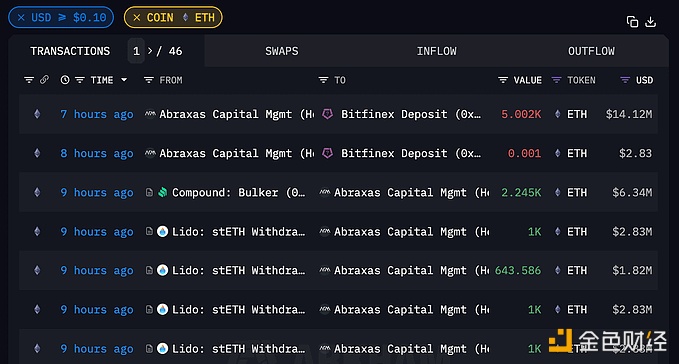Open the 7 hours ago transaction link

[x=97, y=114]
